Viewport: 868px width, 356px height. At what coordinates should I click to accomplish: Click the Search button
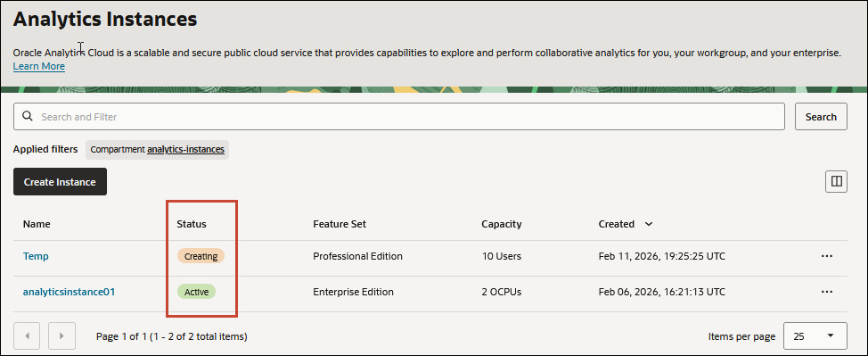pyautogui.click(x=821, y=117)
